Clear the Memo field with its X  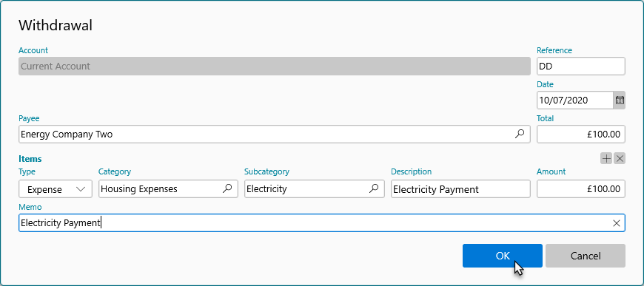[x=616, y=222]
